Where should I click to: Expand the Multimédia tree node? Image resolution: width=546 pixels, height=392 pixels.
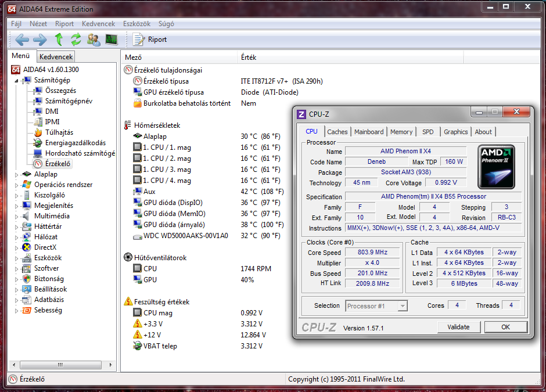(x=16, y=216)
